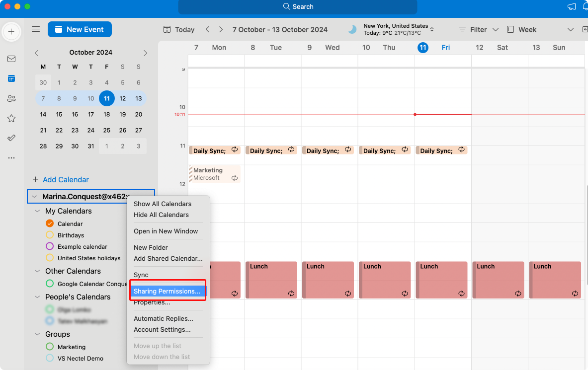
Task: Choose Sync in context menu
Action: [x=141, y=275]
